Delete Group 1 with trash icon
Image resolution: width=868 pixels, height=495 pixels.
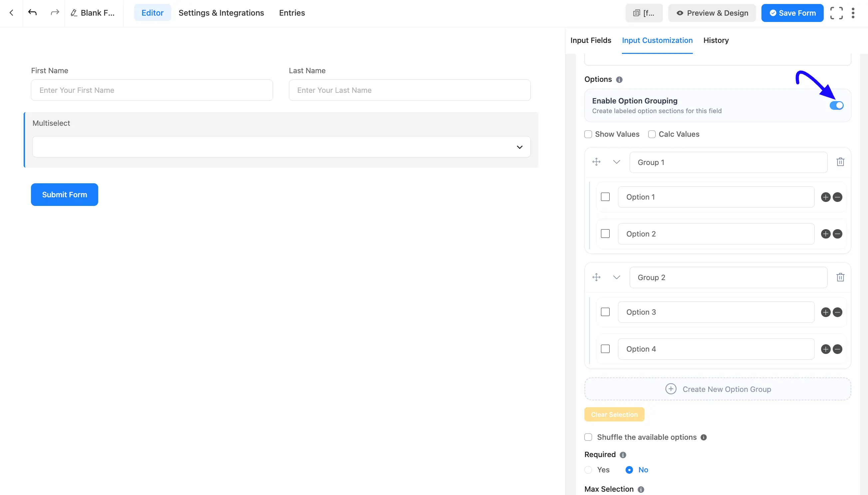click(840, 162)
